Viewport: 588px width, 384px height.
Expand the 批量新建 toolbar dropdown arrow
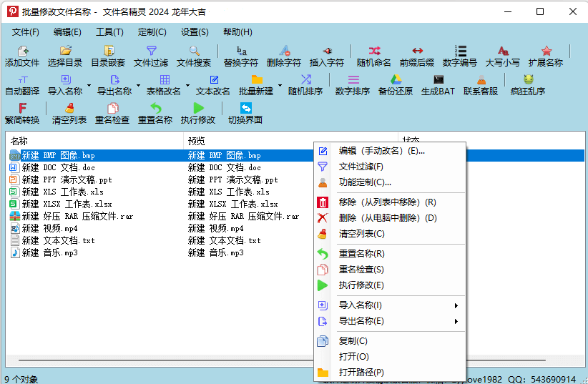(x=280, y=85)
